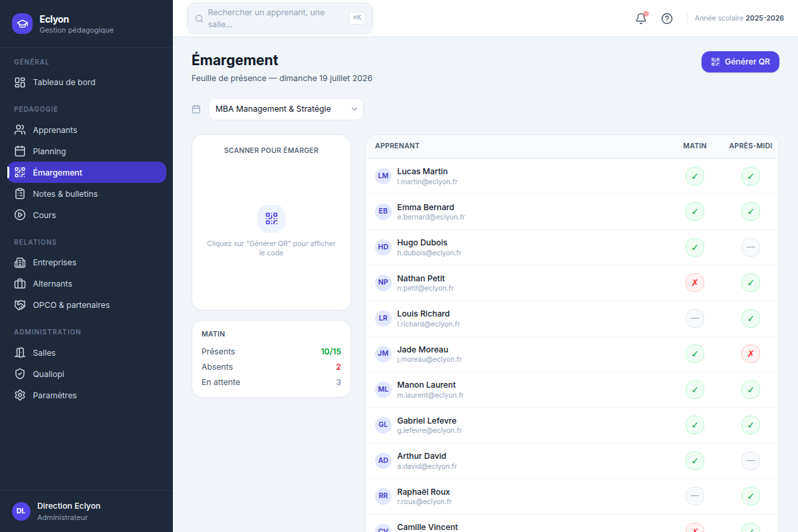Viewport: 798px width, 532px height.
Task: Click the Eclyon graduation cap logo
Action: [x=22, y=24]
